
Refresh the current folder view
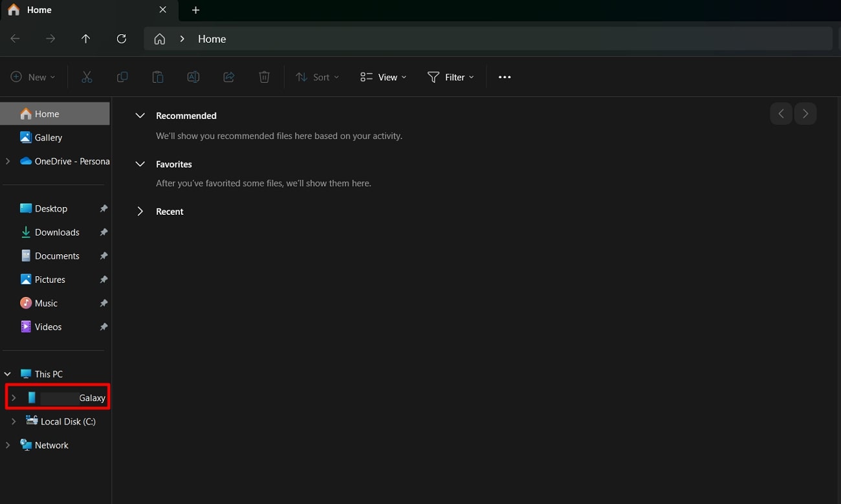coord(122,38)
